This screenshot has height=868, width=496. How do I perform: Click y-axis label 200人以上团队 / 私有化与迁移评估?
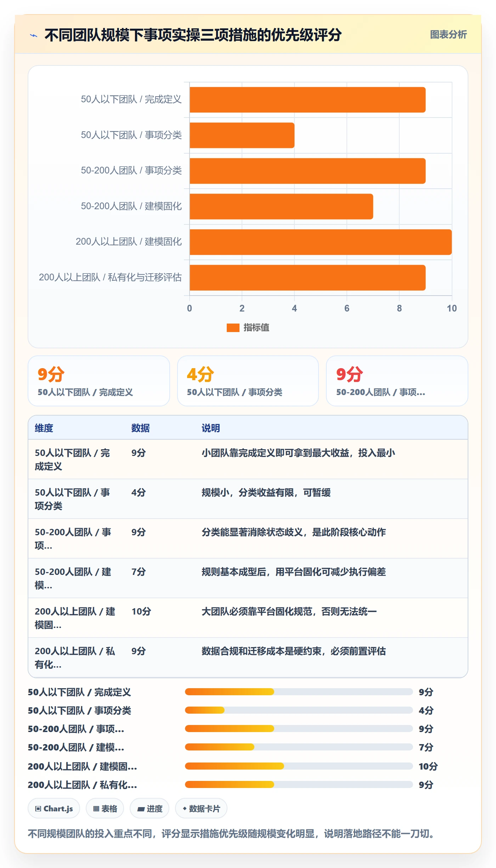[x=110, y=277]
